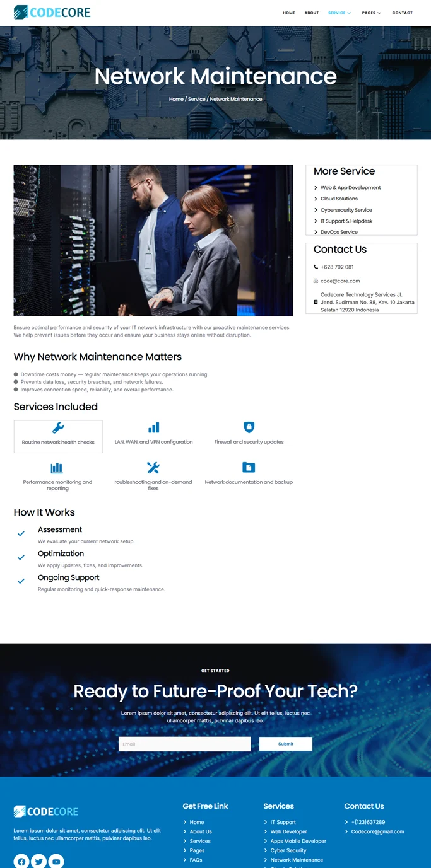Click footer Network Maintenance link
Viewport: 431px width, 868px height.
[297, 860]
